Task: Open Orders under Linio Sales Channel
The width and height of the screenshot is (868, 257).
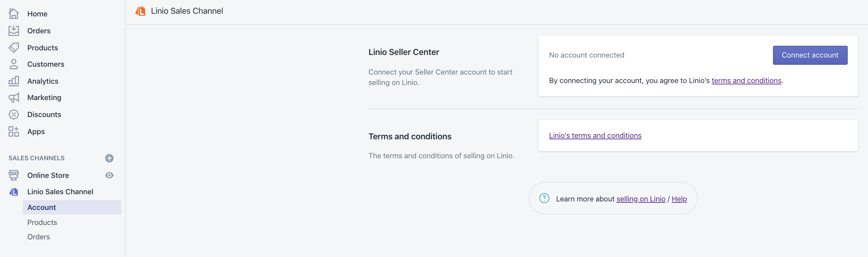Action: point(38,237)
